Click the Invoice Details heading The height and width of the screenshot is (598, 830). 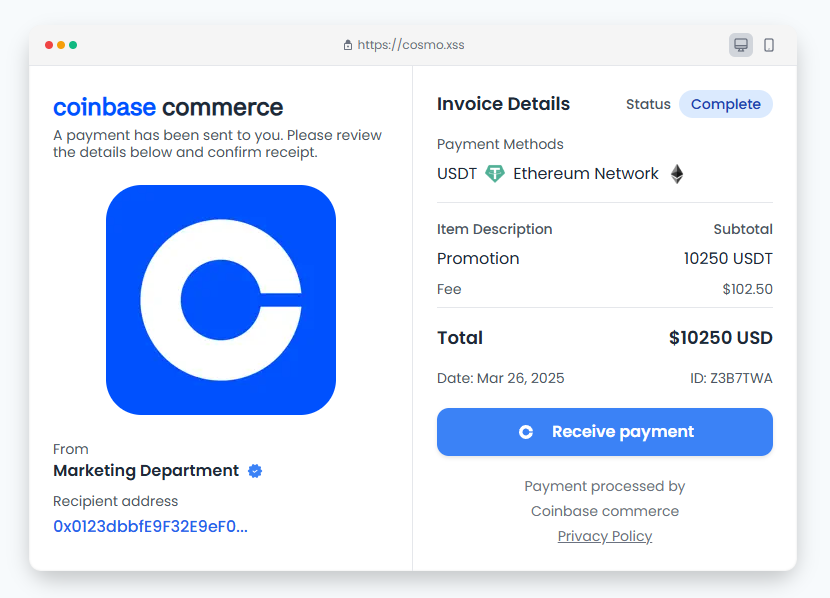click(503, 104)
